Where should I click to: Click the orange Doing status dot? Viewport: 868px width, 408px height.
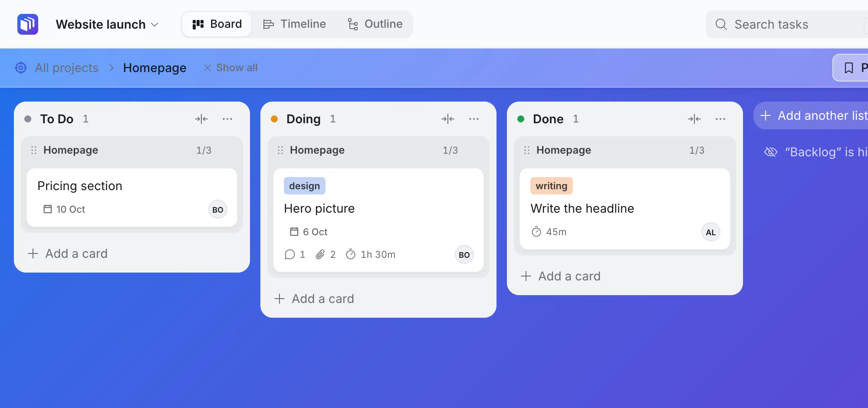click(274, 119)
